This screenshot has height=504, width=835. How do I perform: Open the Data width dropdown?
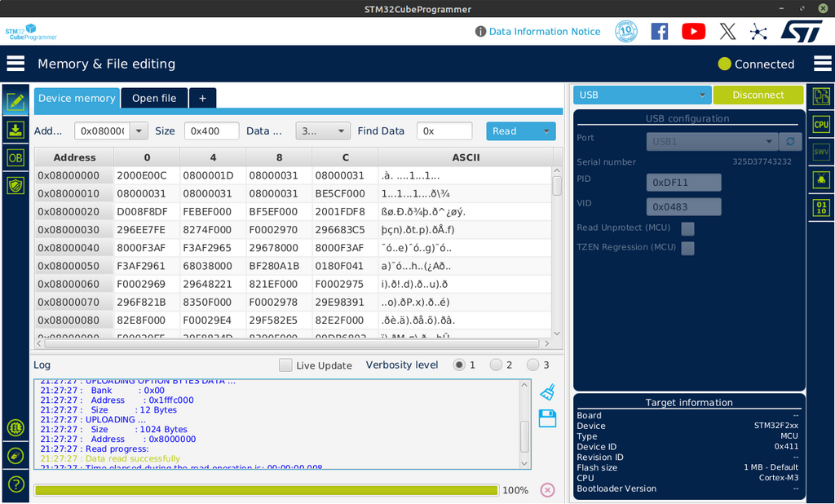point(323,131)
